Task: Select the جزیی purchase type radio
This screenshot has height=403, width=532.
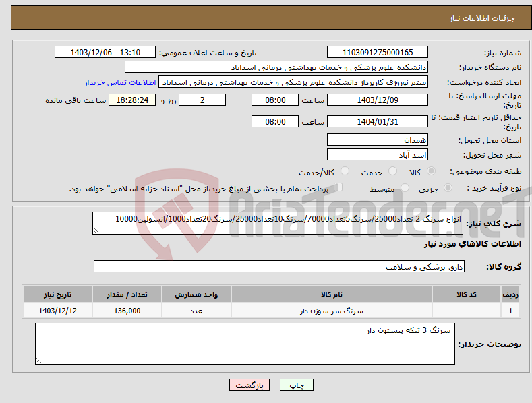Action: [x=448, y=187]
